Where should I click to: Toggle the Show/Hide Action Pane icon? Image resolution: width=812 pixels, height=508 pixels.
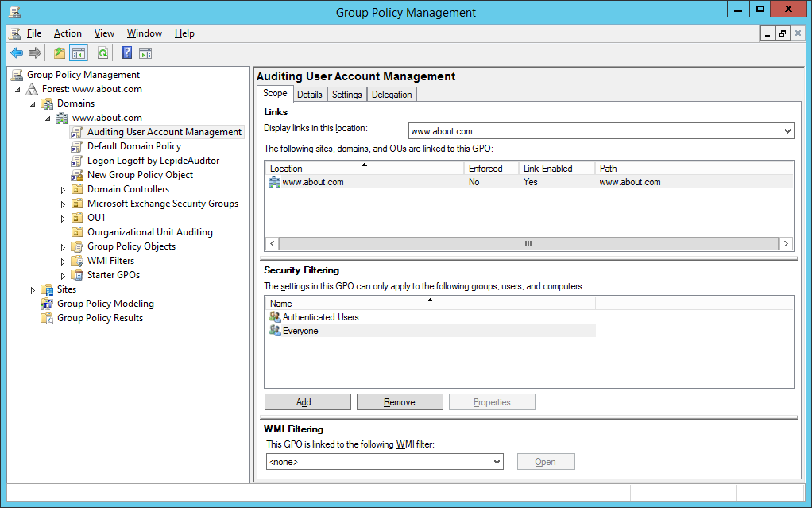tap(145, 53)
